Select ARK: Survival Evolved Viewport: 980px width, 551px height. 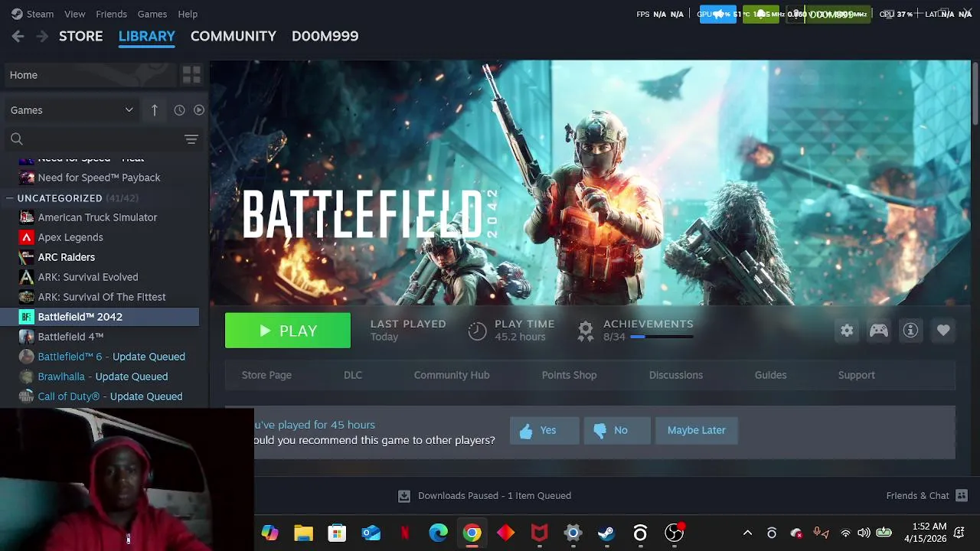tap(88, 277)
